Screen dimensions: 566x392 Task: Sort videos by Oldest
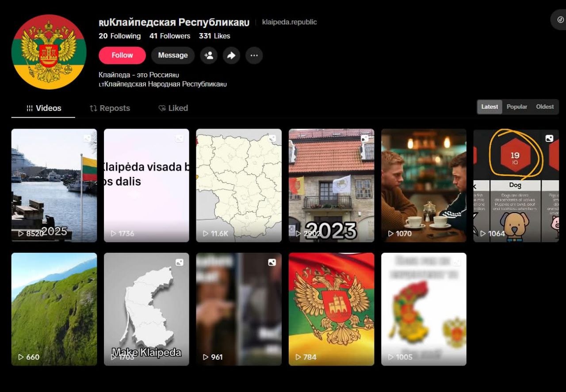[545, 107]
